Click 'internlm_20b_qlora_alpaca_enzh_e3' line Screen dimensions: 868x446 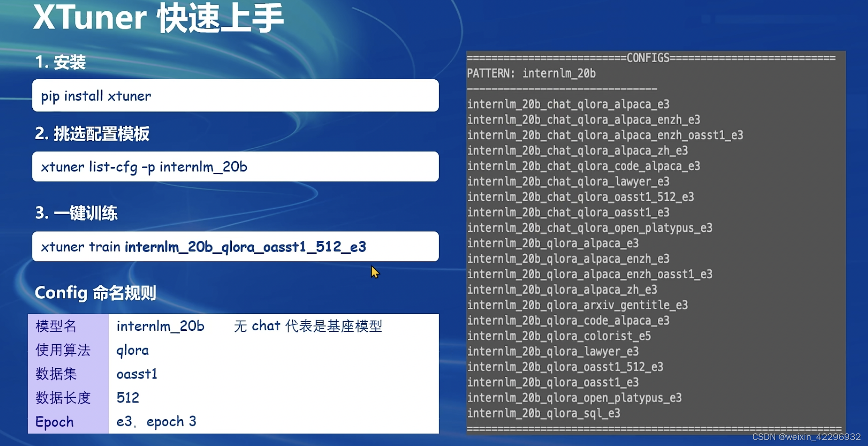coord(568,259)
